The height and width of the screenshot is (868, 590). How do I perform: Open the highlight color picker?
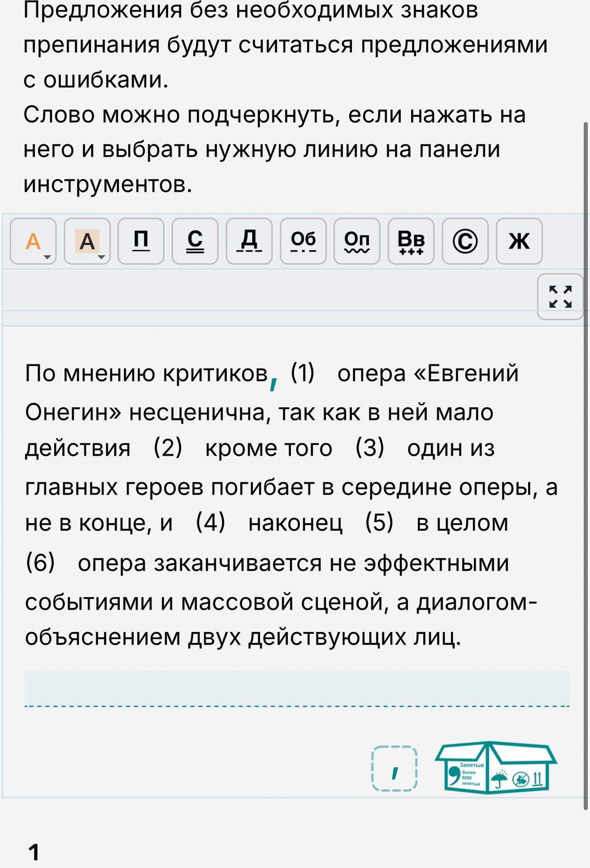point(87,241)
